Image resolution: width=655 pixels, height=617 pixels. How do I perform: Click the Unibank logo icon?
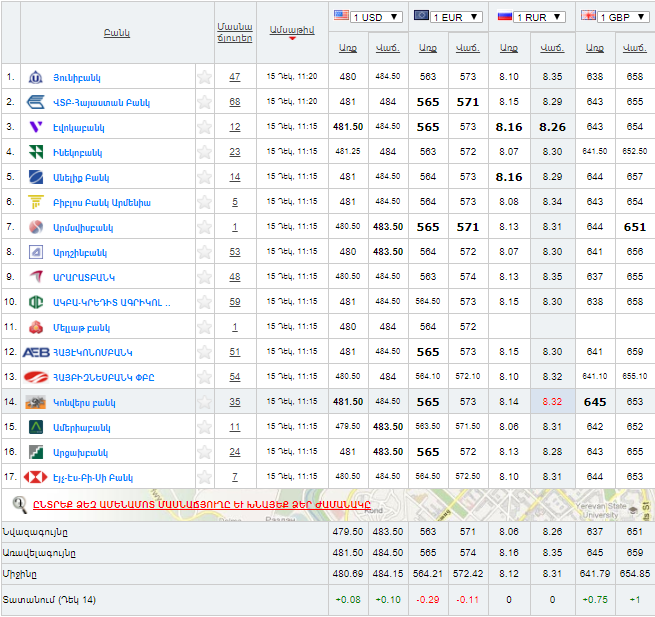(35, 77)
